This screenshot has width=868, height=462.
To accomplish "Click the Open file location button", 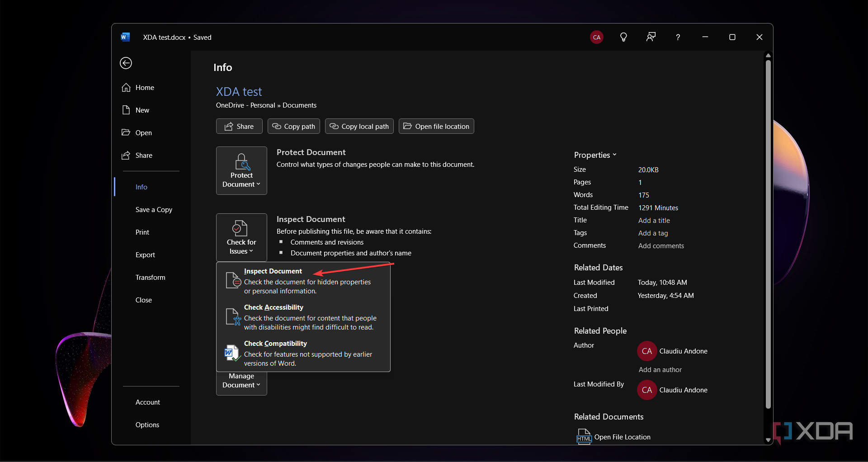I will click(x=436, y=126).
